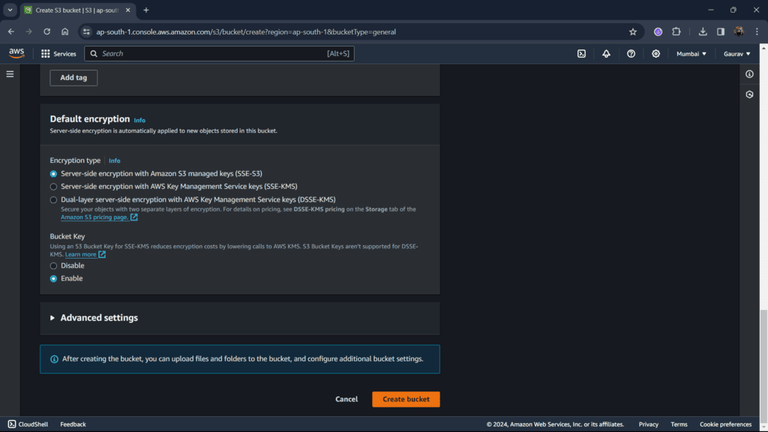Open the tab search dropdown arrow

[x=10, y=10]
